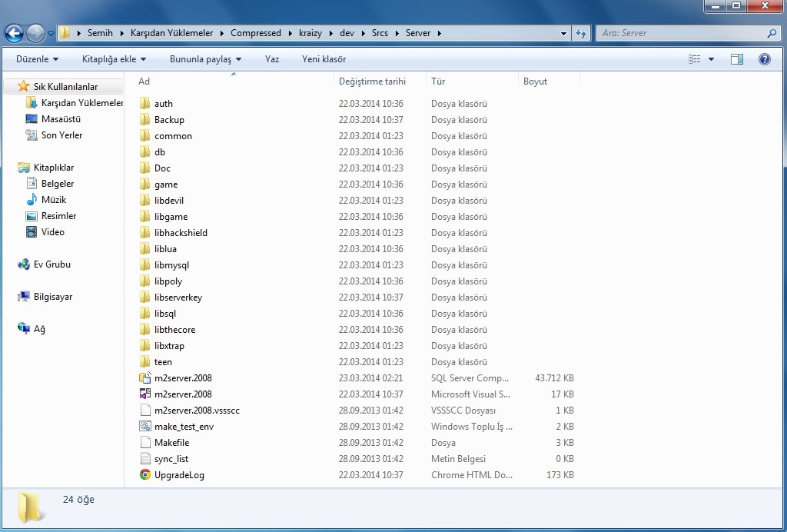Screen dimensions: 787x532
Task: Select Kitaplıklar in navigation pane
Action: [53, 168]
